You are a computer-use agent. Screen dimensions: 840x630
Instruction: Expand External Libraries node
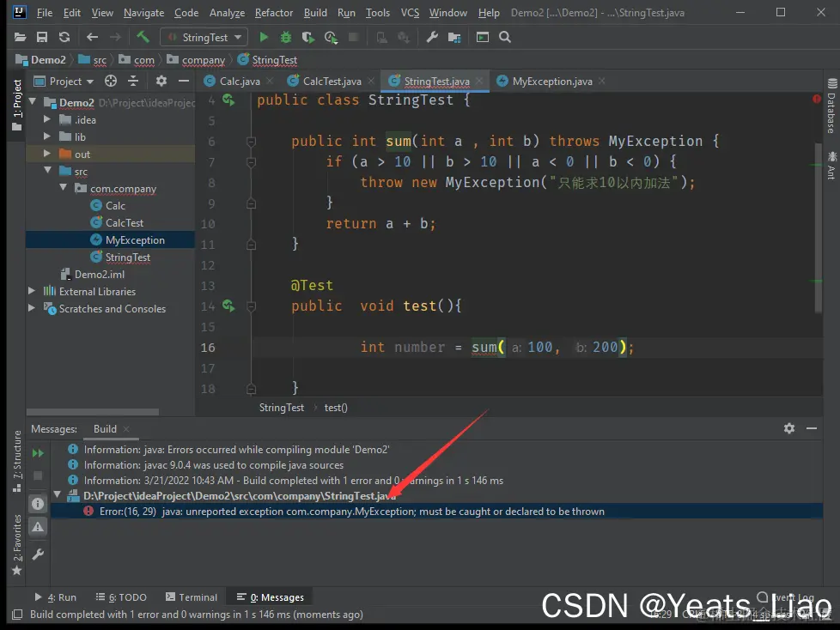tap(32, 291)
